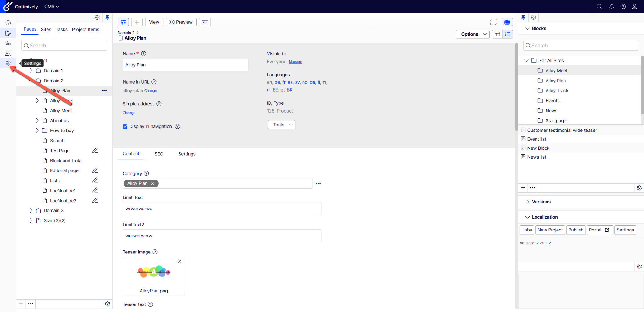644x312 pixels.
Task: Click Change link under Simple address
Action: (129, 113)
